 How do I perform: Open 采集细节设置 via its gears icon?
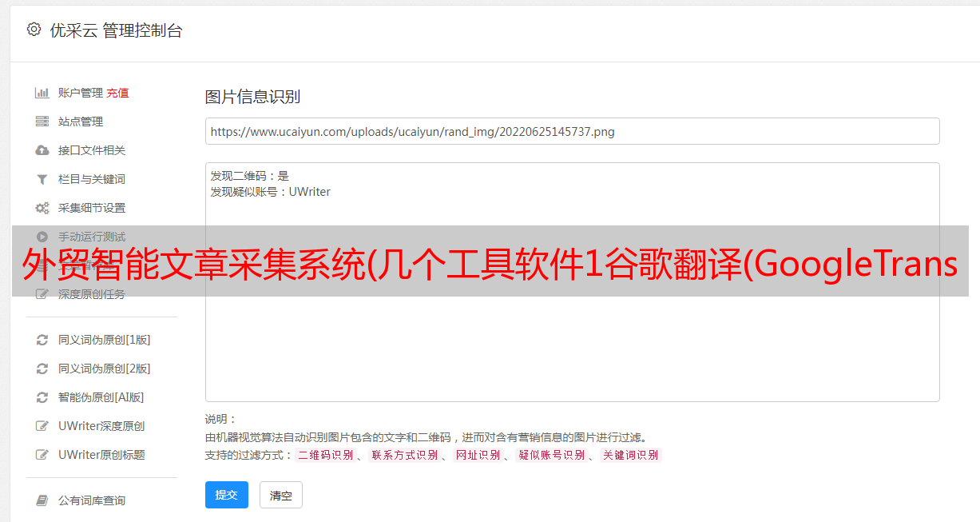(x=42, y=208)
